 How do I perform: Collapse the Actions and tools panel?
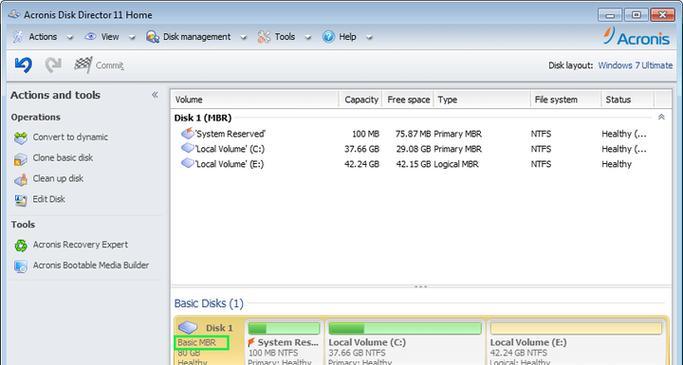[155, 95]
